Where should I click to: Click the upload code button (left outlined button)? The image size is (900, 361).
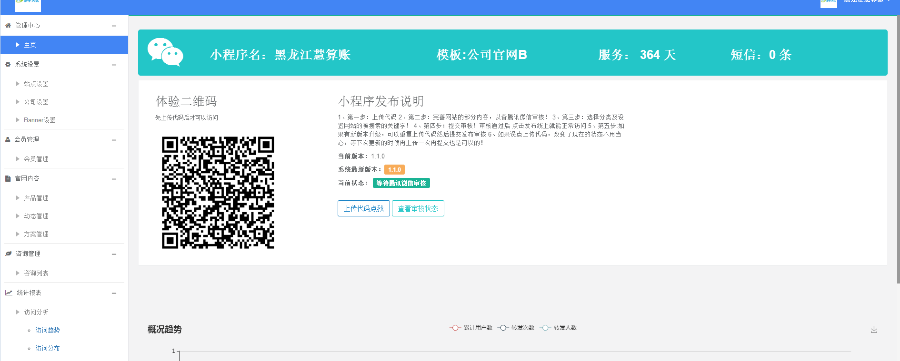click(364, 209)
